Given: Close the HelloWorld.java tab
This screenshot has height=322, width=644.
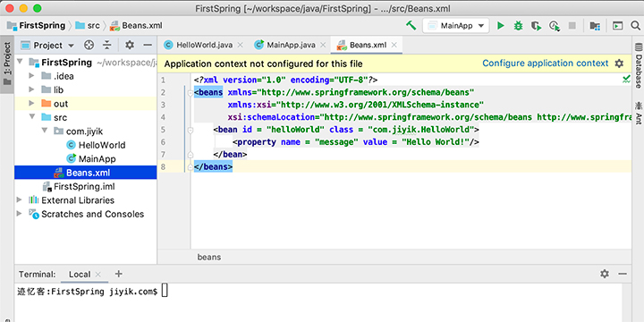Looking at the screenshot, I should 241,46.
